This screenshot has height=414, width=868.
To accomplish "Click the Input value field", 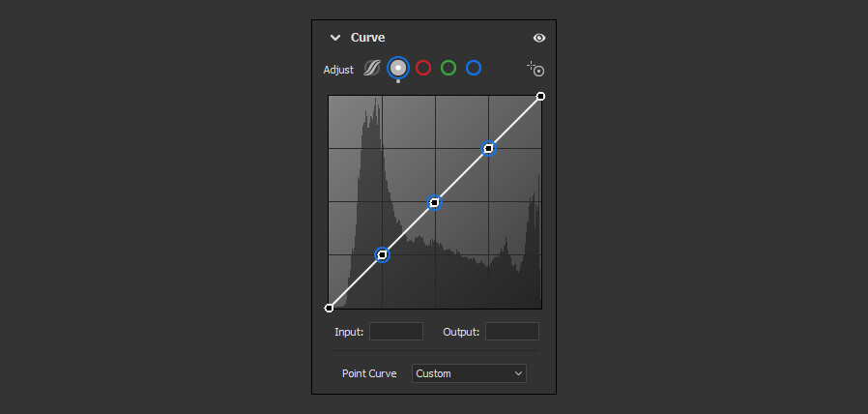I will tap(396, 332).
